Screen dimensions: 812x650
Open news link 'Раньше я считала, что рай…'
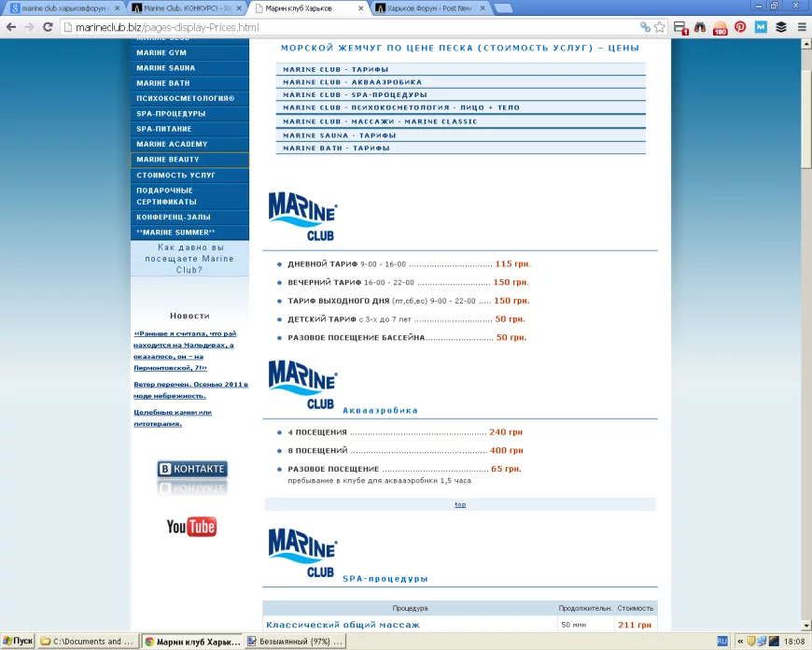185,351
